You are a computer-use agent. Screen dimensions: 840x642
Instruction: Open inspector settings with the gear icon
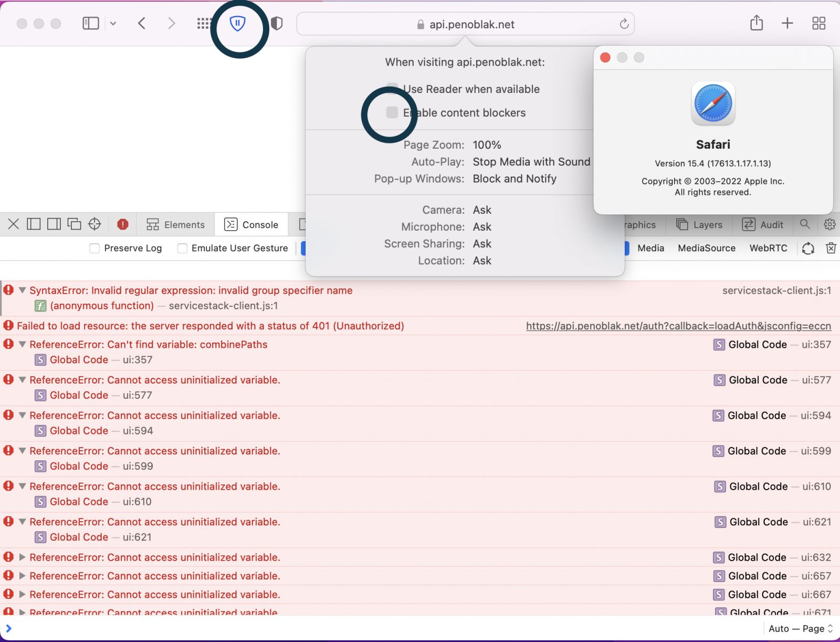click(x=829, y=224)
